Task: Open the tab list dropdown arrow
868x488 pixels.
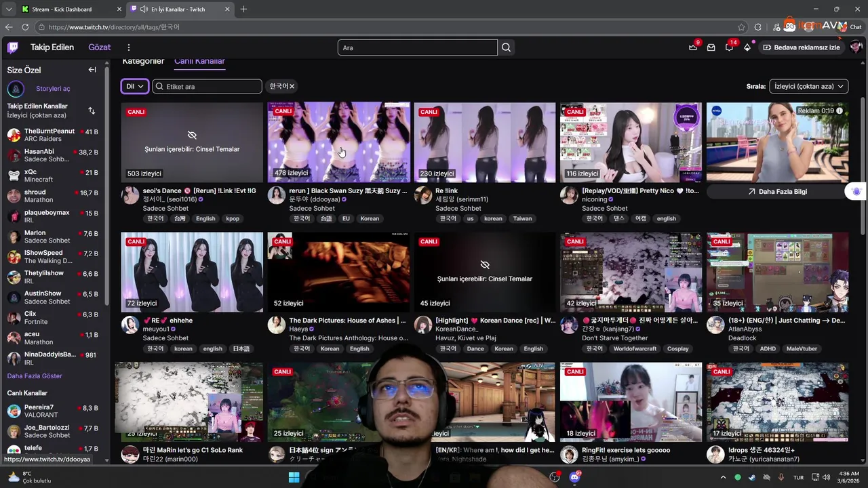Action: click(8, 9)
